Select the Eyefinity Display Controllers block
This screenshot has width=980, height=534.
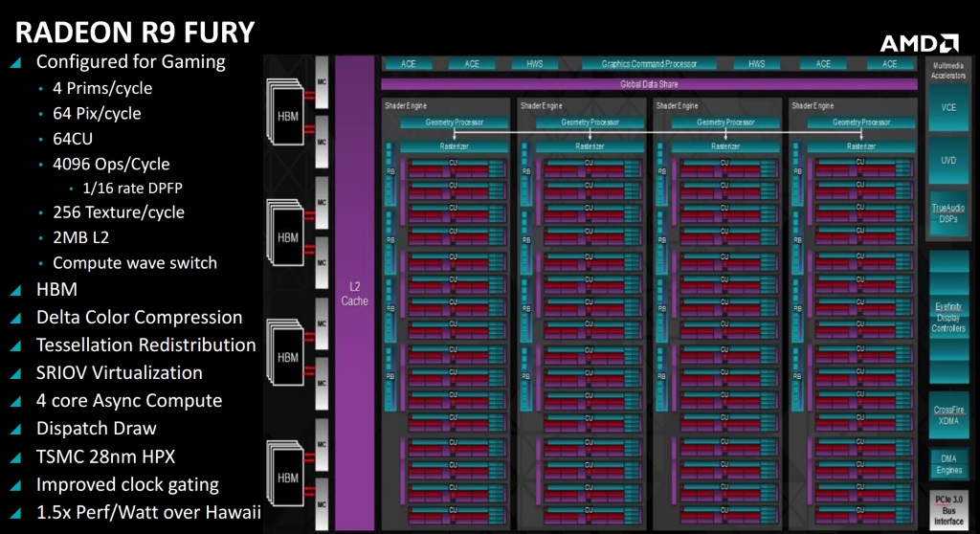click(948, 318)
